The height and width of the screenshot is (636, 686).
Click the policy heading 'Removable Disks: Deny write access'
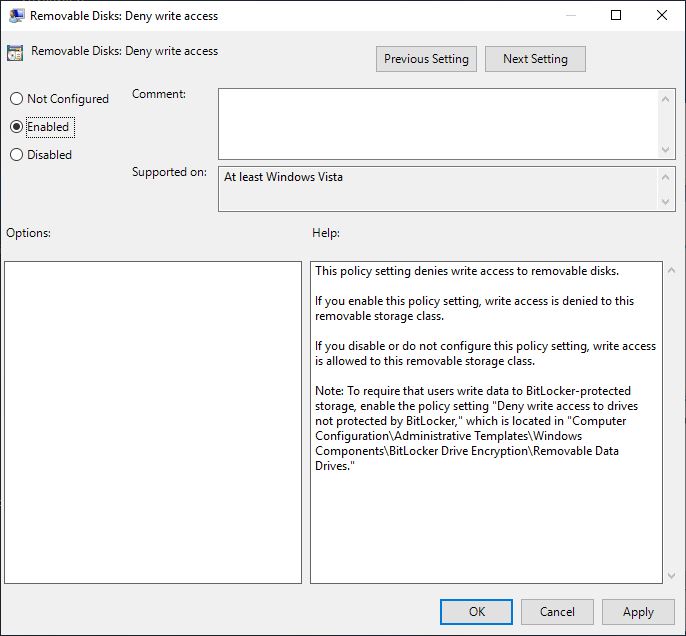pyautogui.click(x=125, y=51)
